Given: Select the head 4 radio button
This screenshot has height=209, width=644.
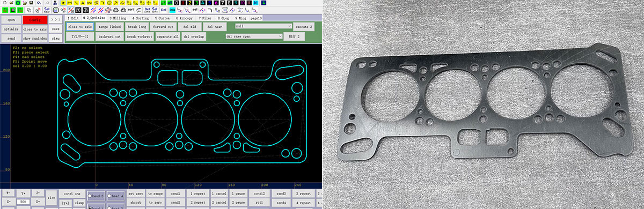Looking at the screenshot, I should [115, 196].
